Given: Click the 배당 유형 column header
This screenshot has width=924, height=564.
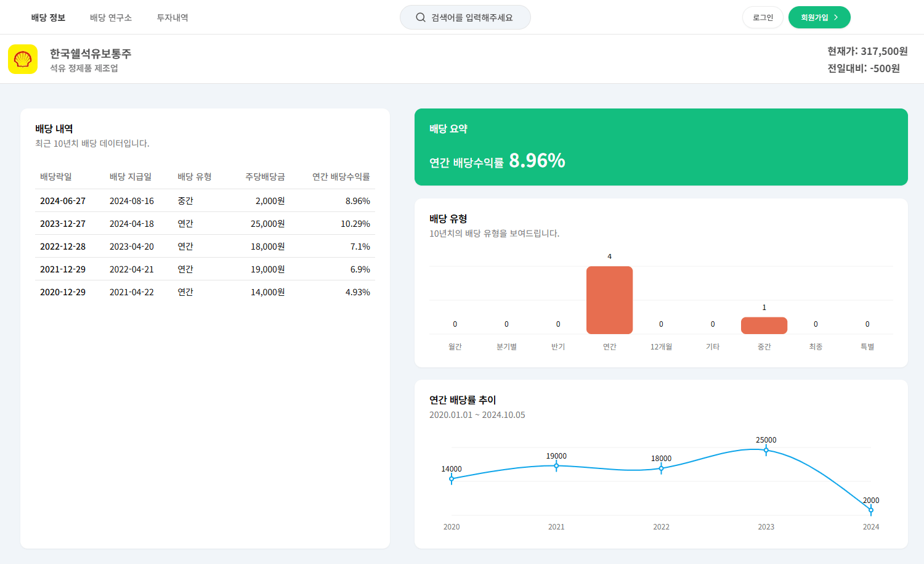Looking at the screenshot, I should point(195,177).
